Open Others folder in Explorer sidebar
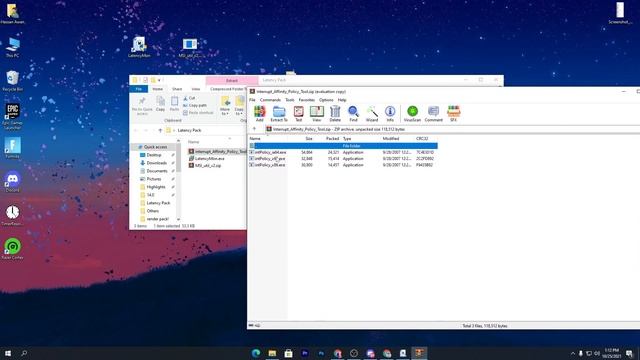Viewport: 640px width, 360px height. tap(153, 211)
